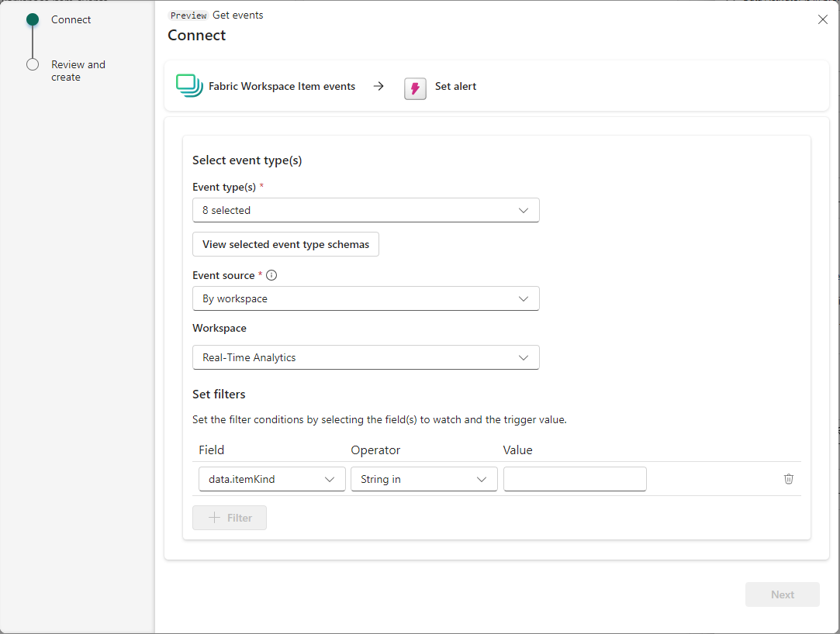The height and width of the screenshot is (634, 840).
Task: Open the Workspace dropdown showing Real-Time Analytics
Action: (365, 357)
